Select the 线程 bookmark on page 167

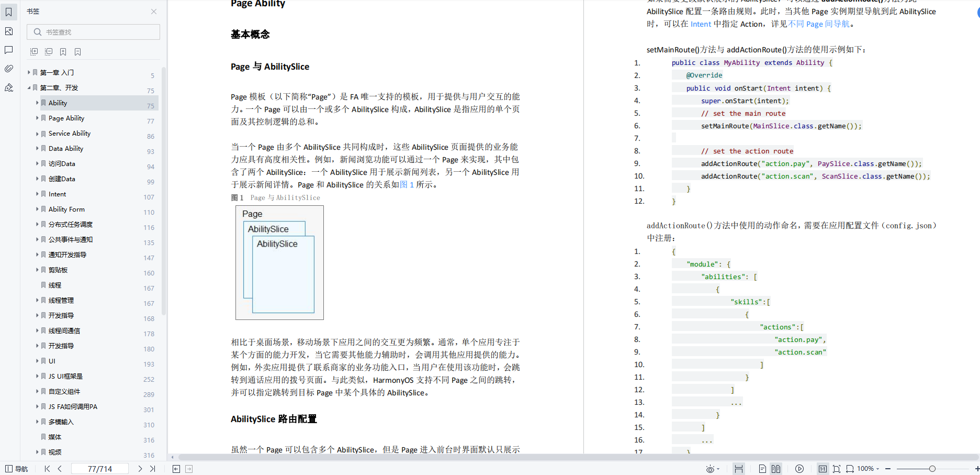55,285
